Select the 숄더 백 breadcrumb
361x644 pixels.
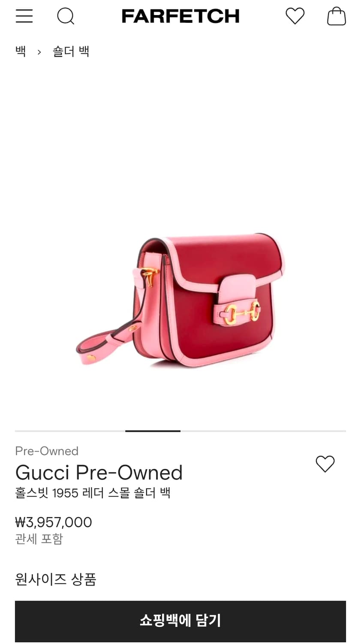71,52
